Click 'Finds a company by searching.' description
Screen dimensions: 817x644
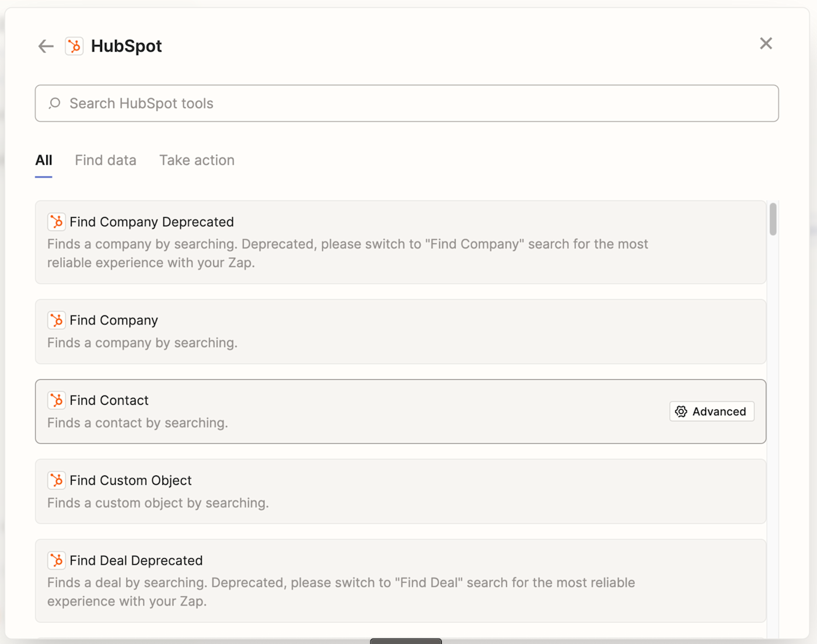(x=142, y=342)
